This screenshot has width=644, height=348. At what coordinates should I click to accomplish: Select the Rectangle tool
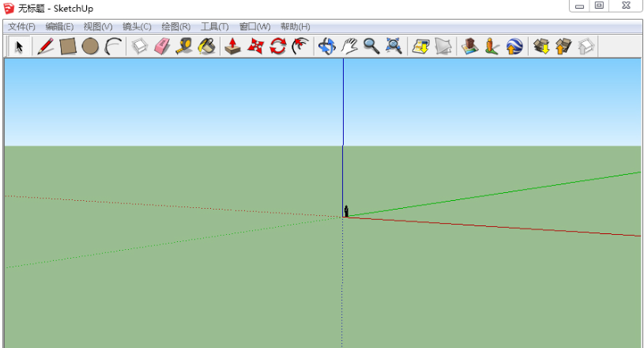[68, 46]
